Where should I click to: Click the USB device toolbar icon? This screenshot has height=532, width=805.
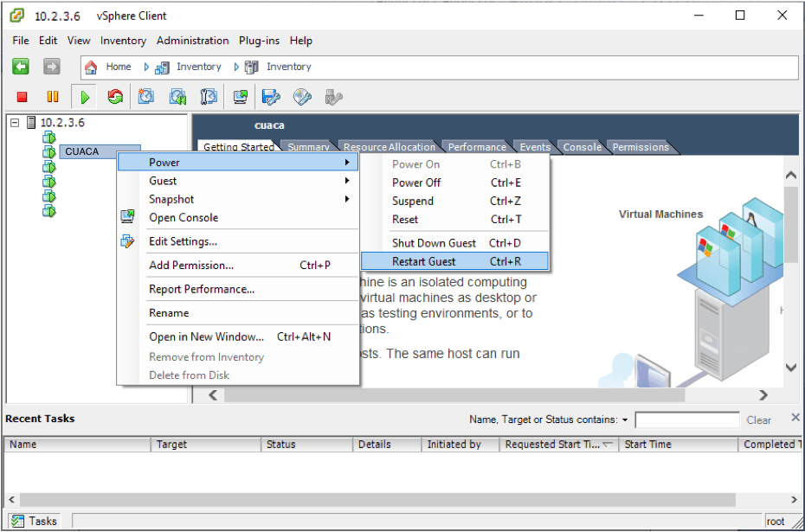point(334,96)
